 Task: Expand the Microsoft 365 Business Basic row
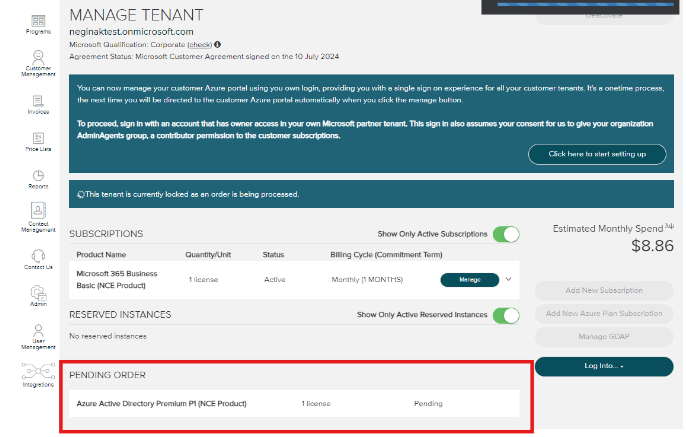click(508, 279)
